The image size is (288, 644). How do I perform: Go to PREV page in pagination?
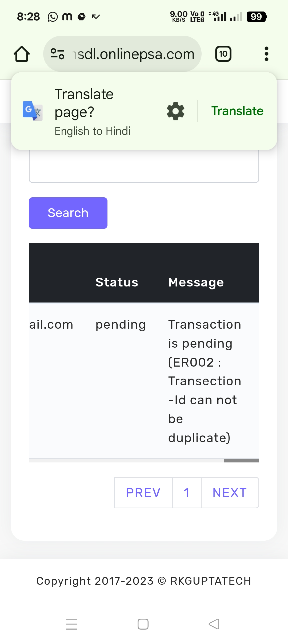pyautogui.click(x=143, y=493)
